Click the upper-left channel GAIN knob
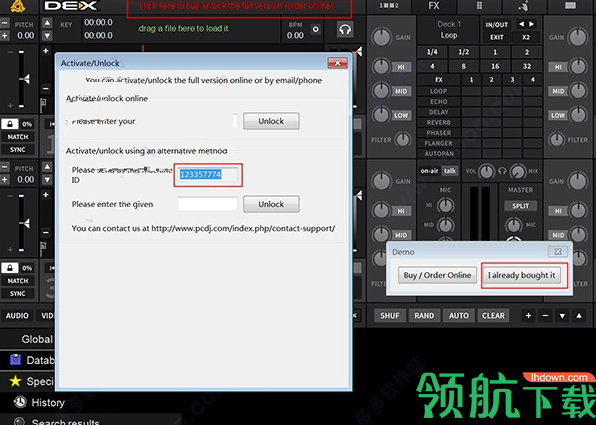The height and width of the screenshot is (425, 596). coord(381,37)
